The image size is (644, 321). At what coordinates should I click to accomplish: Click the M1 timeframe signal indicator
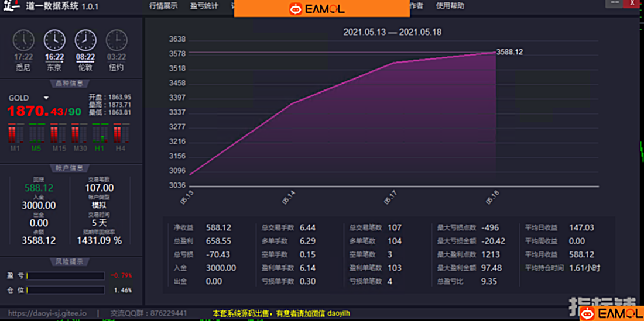[x=15, y=134]
